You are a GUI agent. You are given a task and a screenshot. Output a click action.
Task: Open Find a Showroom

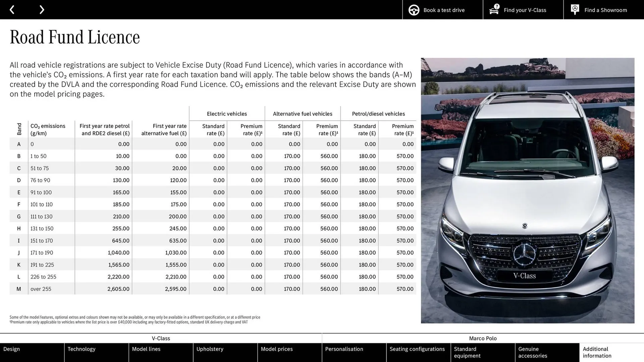605,10
